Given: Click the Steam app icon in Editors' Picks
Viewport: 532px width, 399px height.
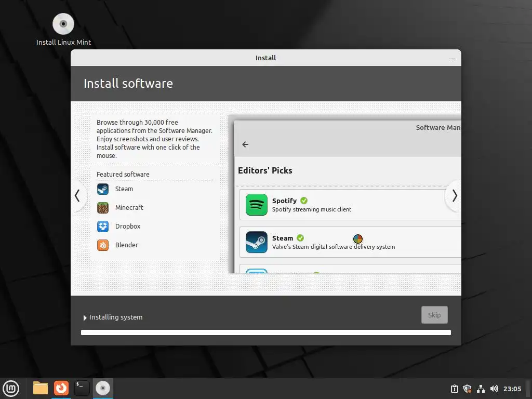Looking at the screenshot, I should click(257, 242).
